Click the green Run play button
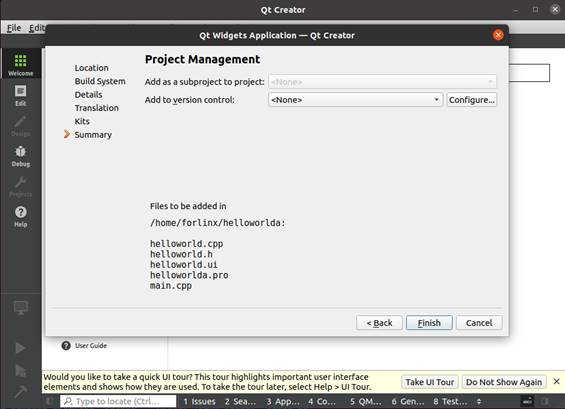Viewport: 565px width, 409px height. [x=20, y=348]
